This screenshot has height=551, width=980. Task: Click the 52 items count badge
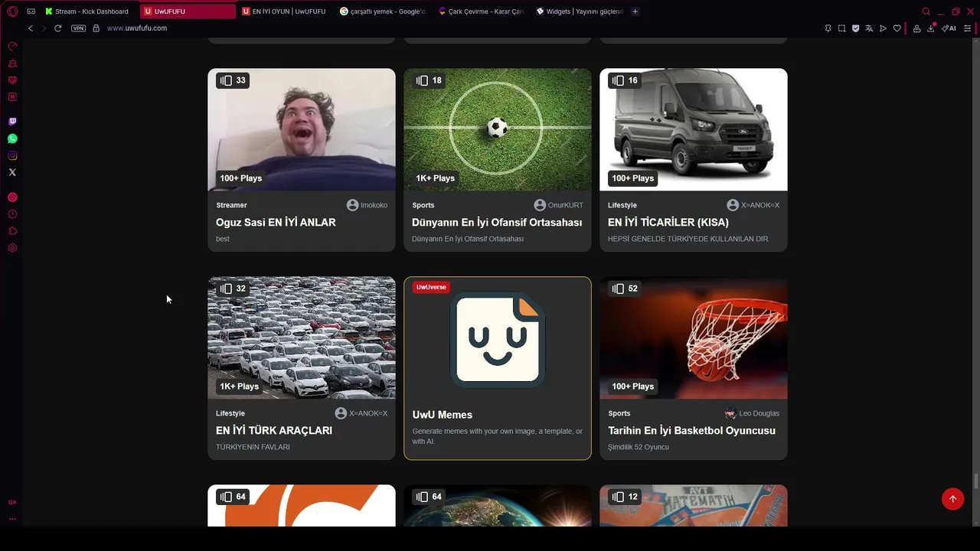pos(625,289)
